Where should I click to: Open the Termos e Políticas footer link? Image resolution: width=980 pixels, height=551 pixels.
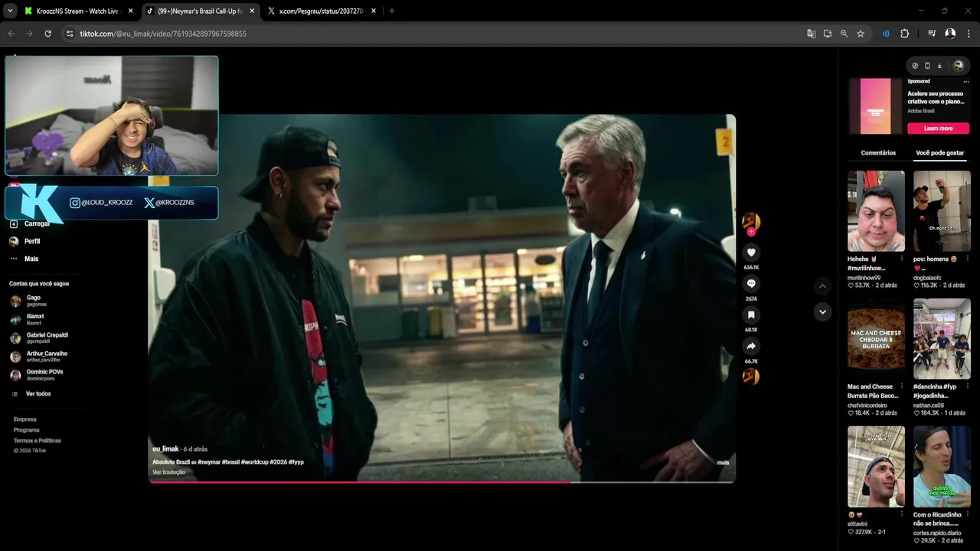tap(37, 441)
